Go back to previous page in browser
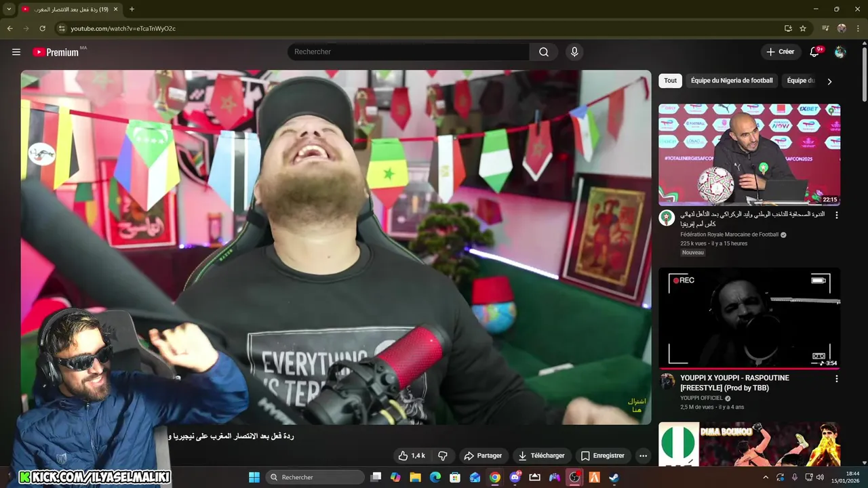This screenshot has height=488, width=868. [9, 28]
